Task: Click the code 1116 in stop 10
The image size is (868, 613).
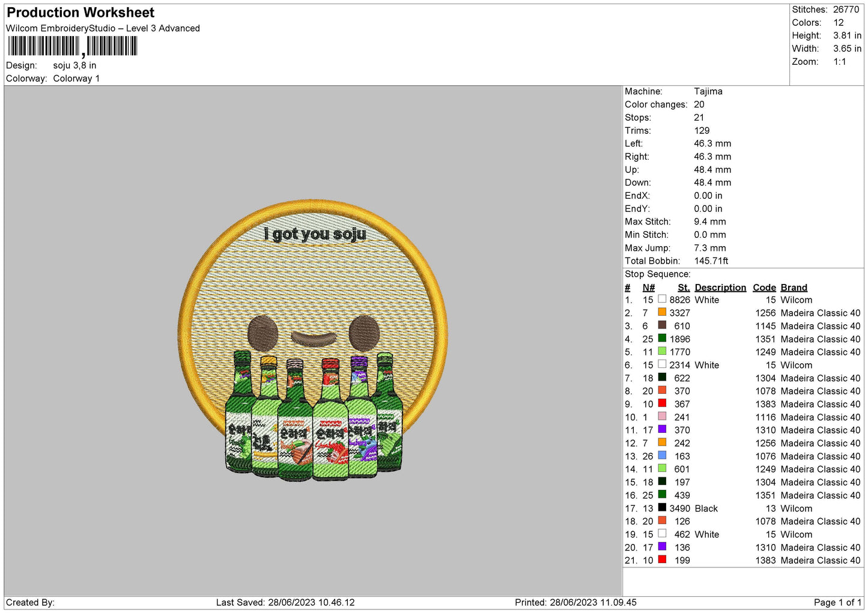Action: point(766,417)
